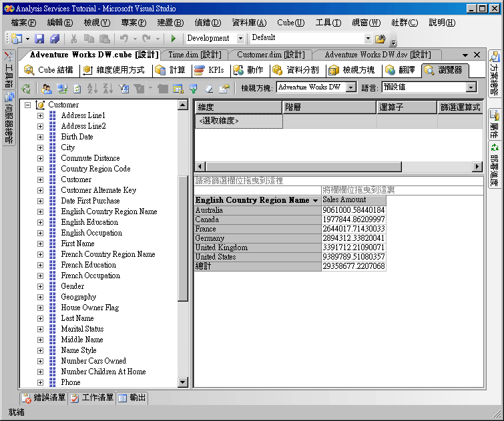This screenshot has width=504, height=421.
Task: Expand the Birth Date attribute node
Action: coord(40,137)
